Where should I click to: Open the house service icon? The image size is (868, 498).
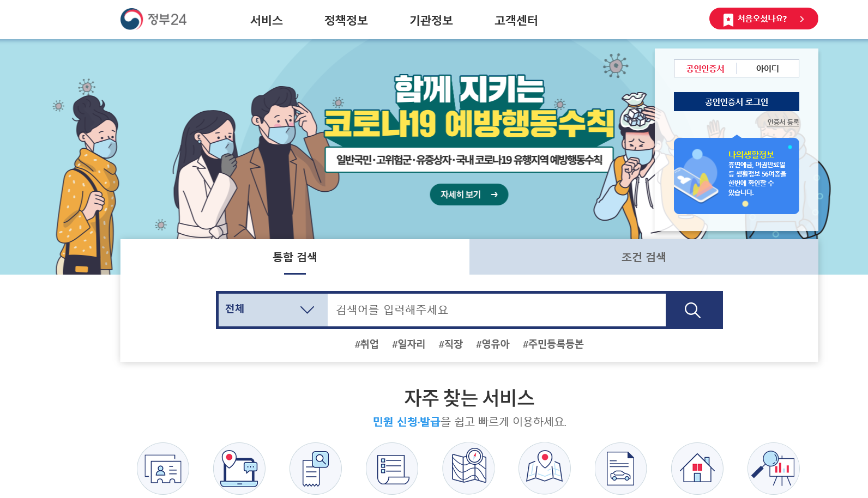(x=697, y=469)
